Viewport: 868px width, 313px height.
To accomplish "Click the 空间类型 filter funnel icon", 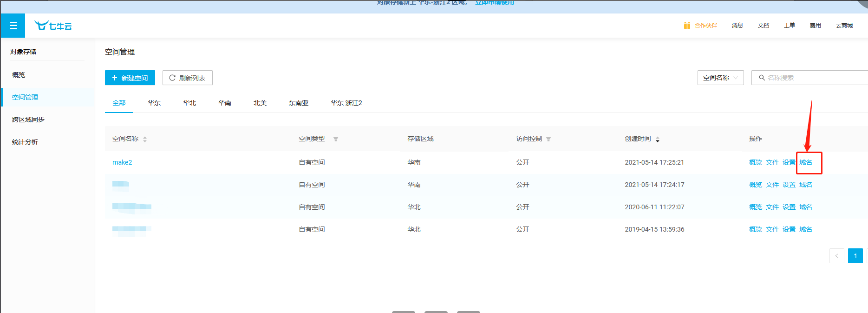I will coord(336,139).
